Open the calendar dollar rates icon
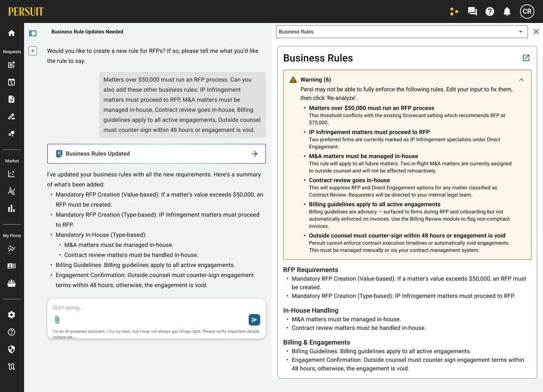The height and width of the screenshot is (392, 543). (11, 82)
